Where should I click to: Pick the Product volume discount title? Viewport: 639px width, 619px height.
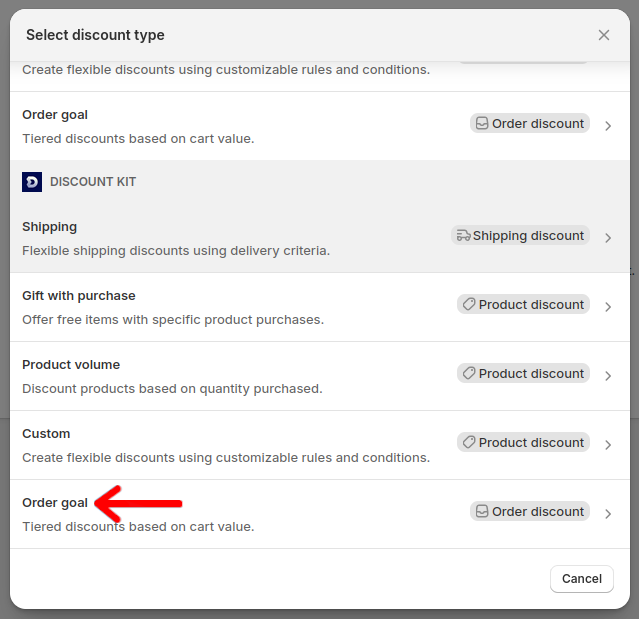(70, 365)
